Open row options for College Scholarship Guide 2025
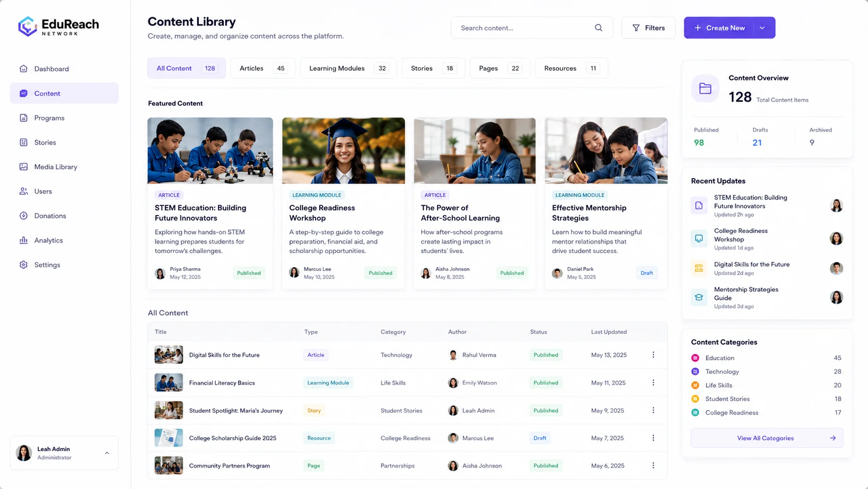 tap(653, 438)
